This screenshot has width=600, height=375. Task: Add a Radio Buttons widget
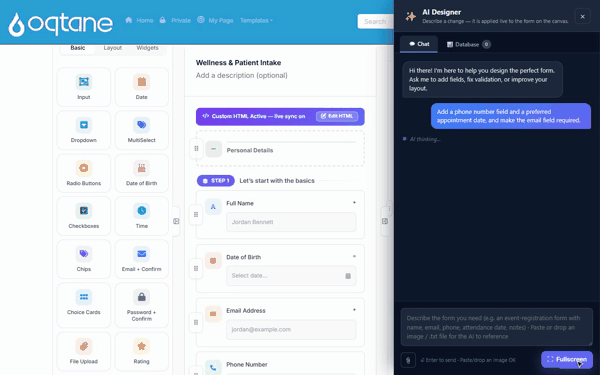pyautogui.click(x=84, y=173)
